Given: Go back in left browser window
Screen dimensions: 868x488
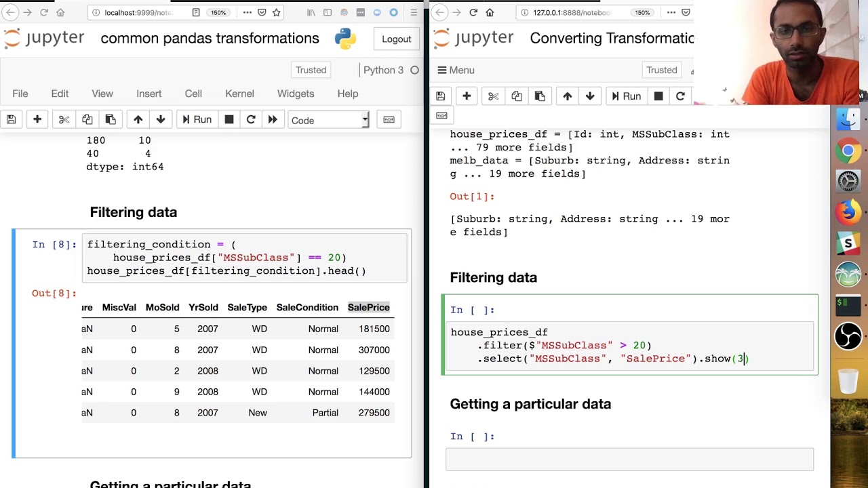Looking at the screenshot, I should tap(10, 12).
